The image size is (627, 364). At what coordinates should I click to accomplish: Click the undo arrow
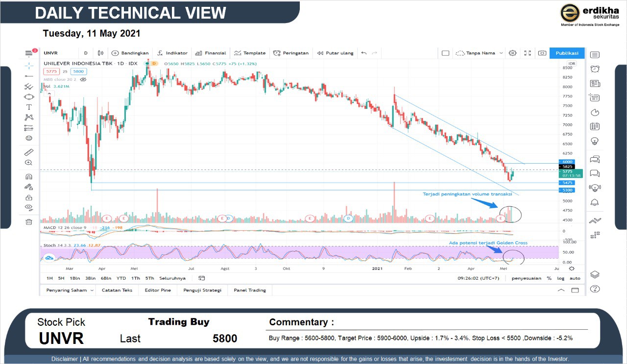click(363, 53)
